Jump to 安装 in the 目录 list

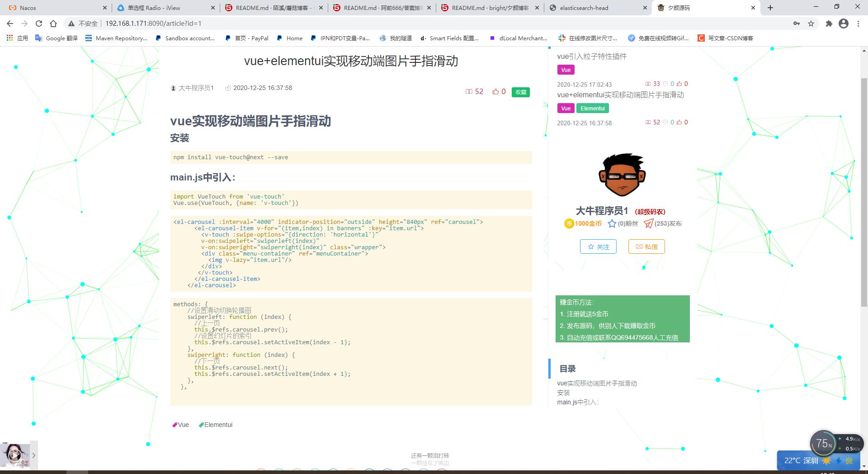(x=563, y=393)
